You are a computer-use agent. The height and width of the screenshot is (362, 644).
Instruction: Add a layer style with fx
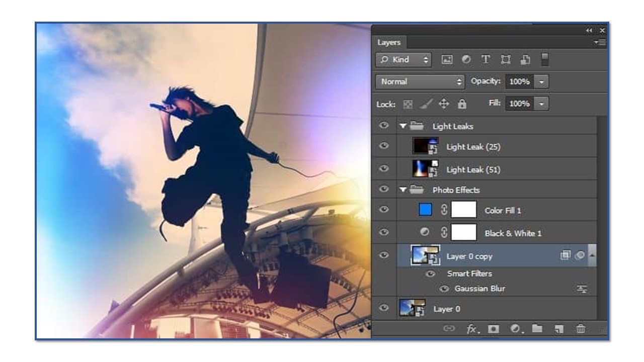(x=472, y=329)
